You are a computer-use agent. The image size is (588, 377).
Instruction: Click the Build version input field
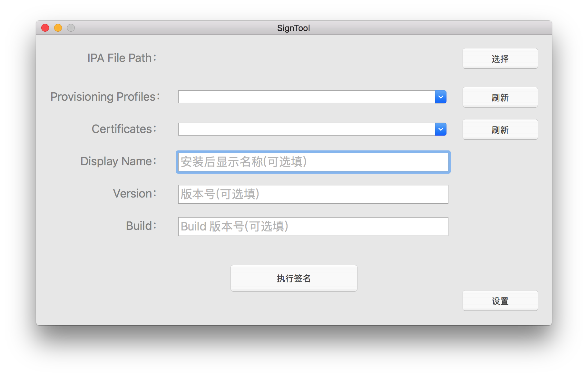313,227
